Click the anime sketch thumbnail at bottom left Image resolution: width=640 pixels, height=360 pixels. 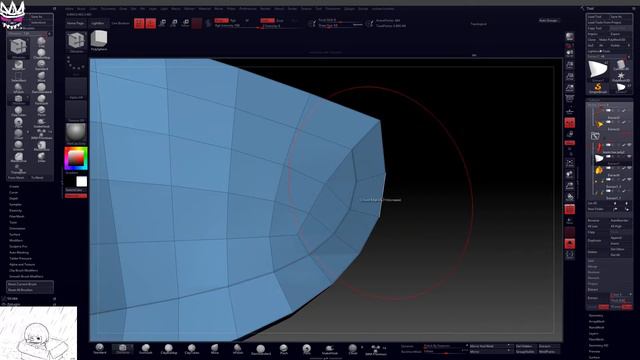38,333
